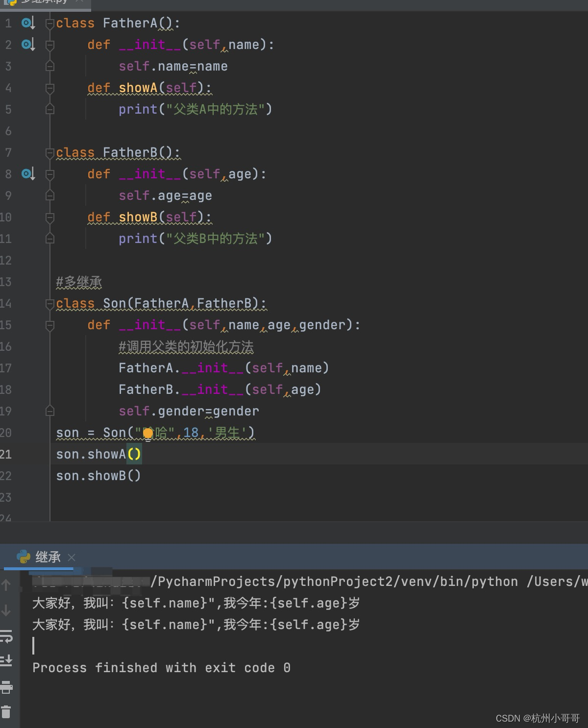Viewport: 588px width, 728px height.
Task: Click the Python icon on the 继承 run tab
Action: (x=23, y=557)
